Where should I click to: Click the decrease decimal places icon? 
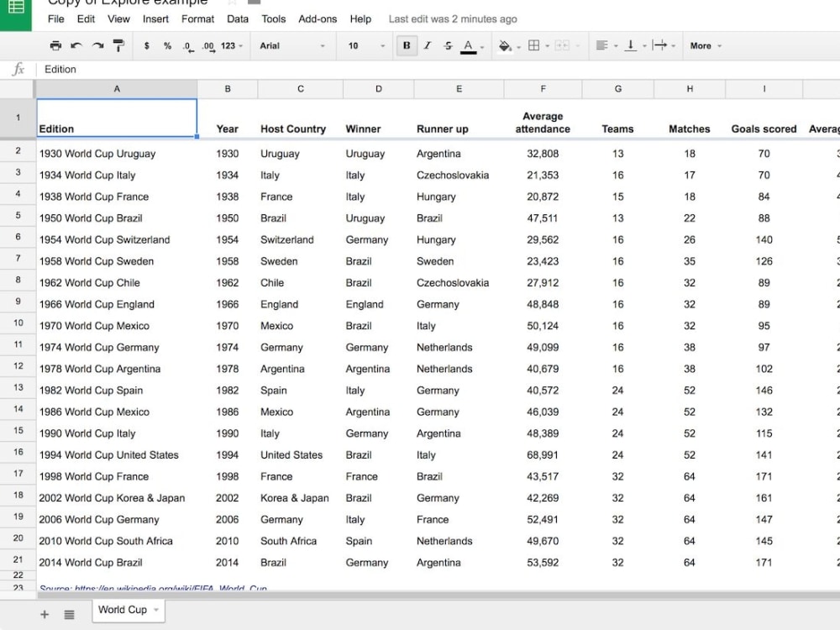click(187, 46)
